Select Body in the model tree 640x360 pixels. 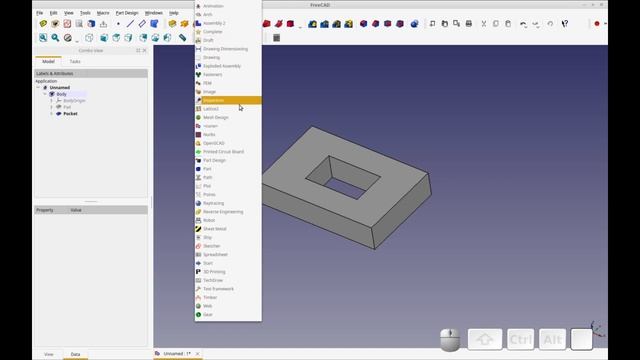click(x=61, y=94)
